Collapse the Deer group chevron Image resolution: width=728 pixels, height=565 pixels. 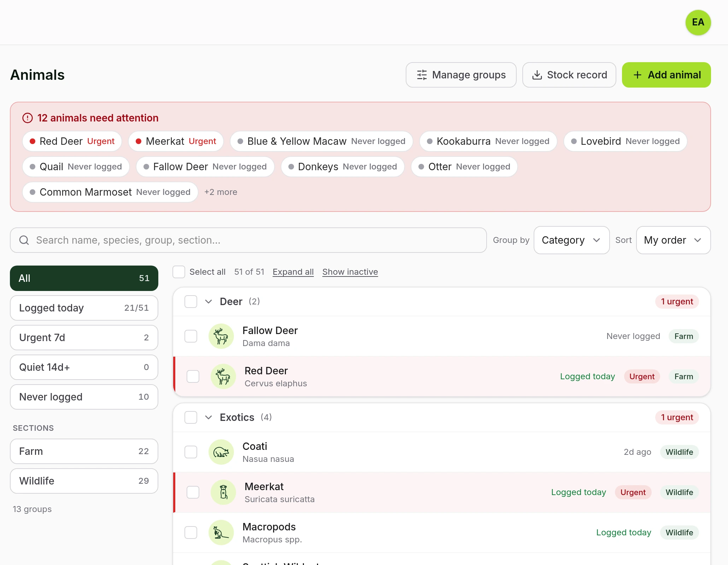pyautogui.click(x=209, y=302)
